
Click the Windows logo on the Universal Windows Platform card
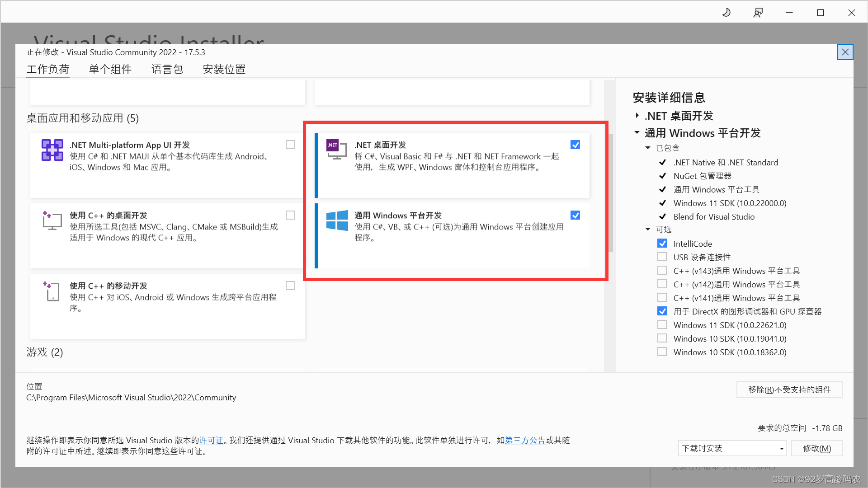337,221
